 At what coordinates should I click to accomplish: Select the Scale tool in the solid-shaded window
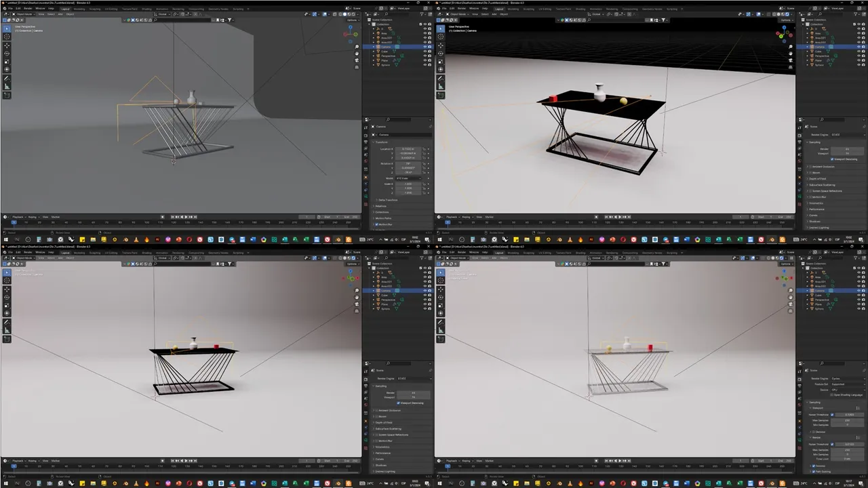point(7,62)
